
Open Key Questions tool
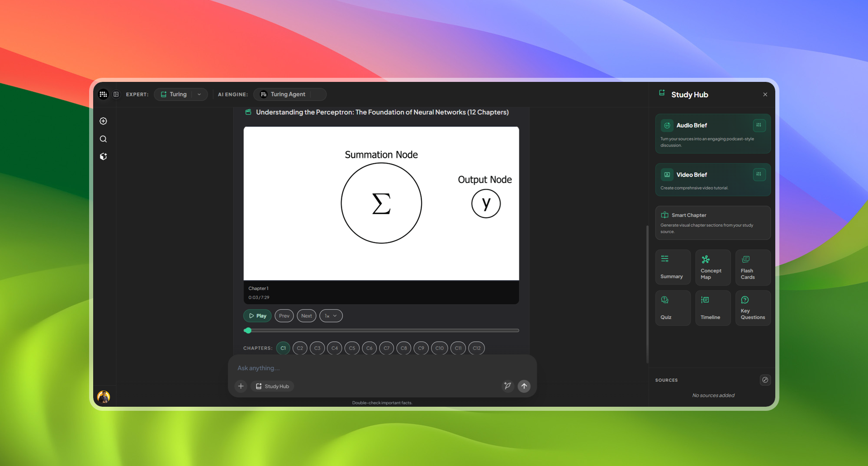point(753,308)
